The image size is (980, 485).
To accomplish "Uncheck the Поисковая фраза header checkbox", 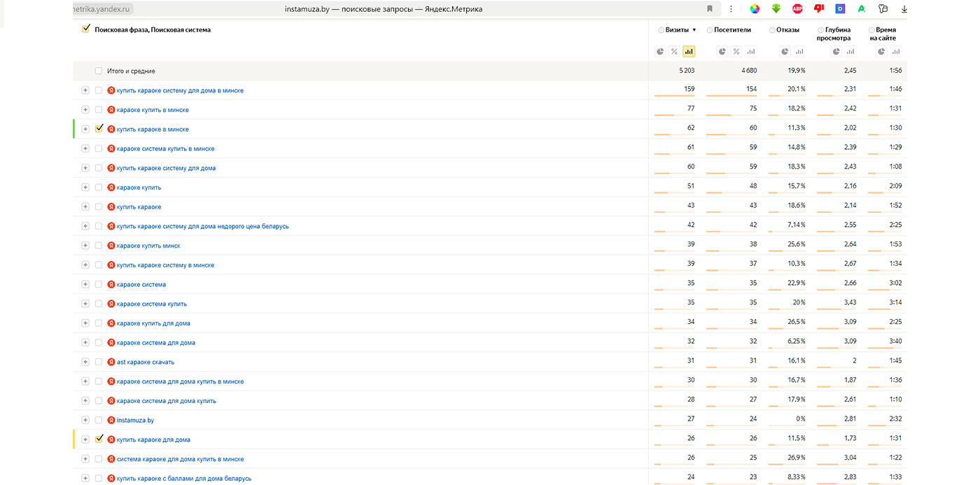I will pos(86,29).
